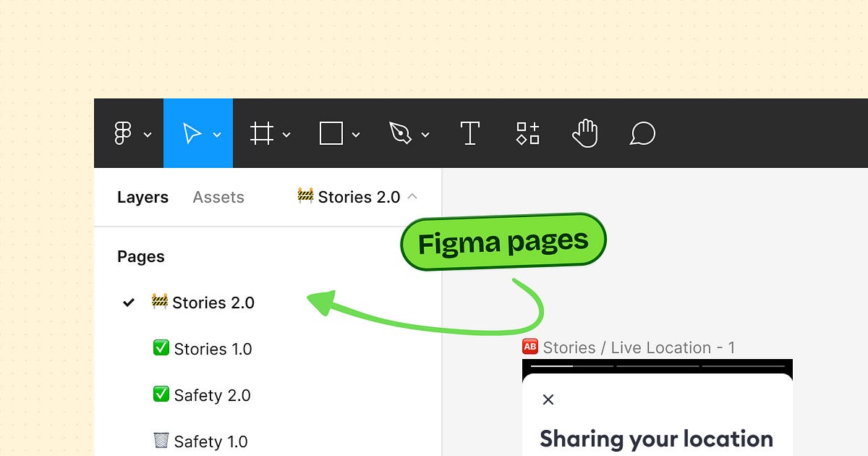Select the Move tool
Viewport: 868px width, 456px height.
click(194, 133)
